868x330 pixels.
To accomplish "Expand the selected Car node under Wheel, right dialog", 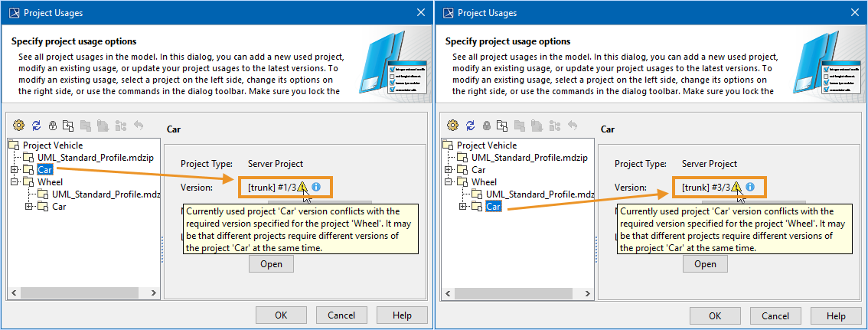I will tap(462, 207).
